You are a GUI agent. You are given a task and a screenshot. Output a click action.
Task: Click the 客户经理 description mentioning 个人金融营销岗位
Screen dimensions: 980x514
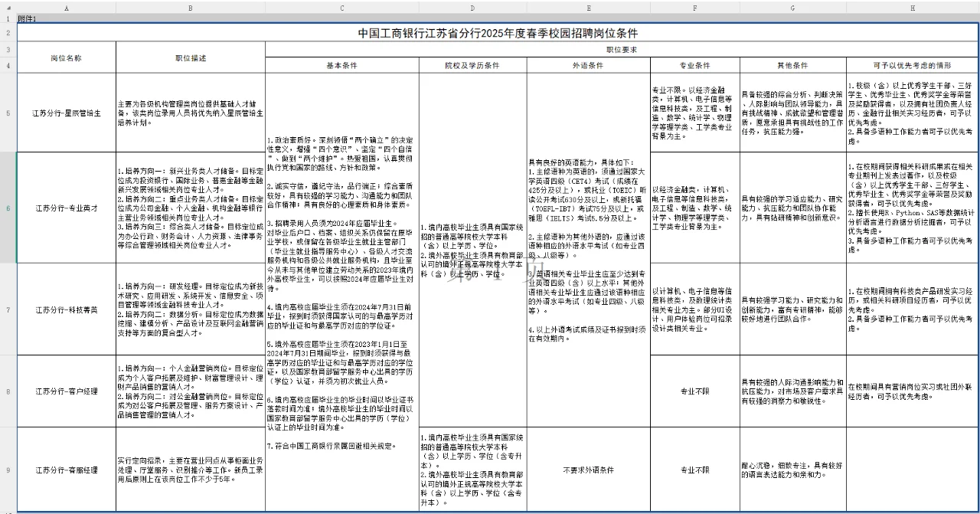coord(191,391)
